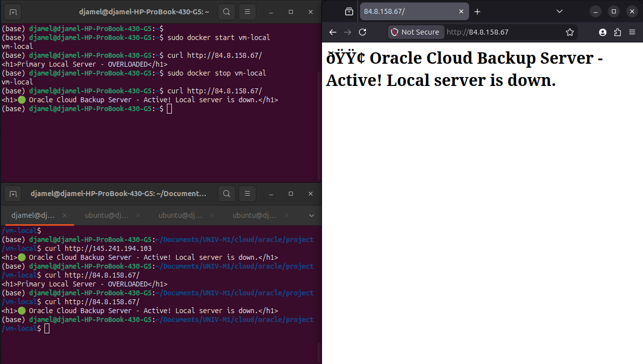Image resolution: width=643 pixels, height=364 pixels.
Task: Close the 84.8.158.67 browser tab
Action: [461, 11]
